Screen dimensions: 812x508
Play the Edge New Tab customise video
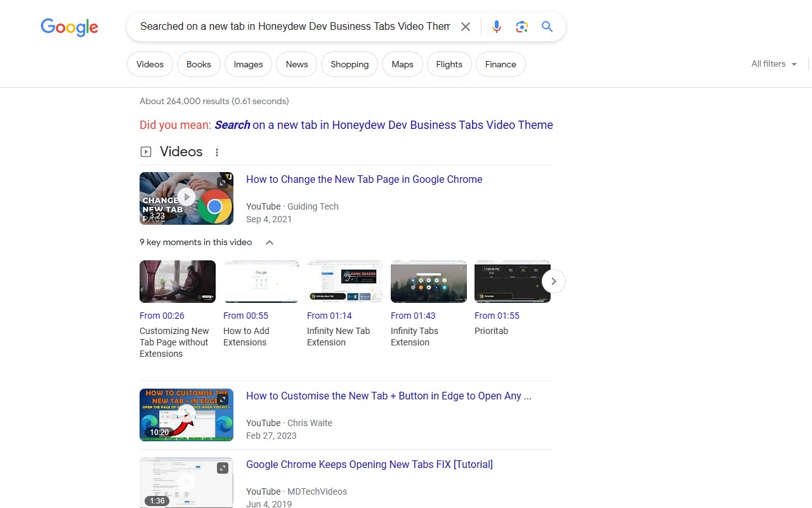point(186,415)
